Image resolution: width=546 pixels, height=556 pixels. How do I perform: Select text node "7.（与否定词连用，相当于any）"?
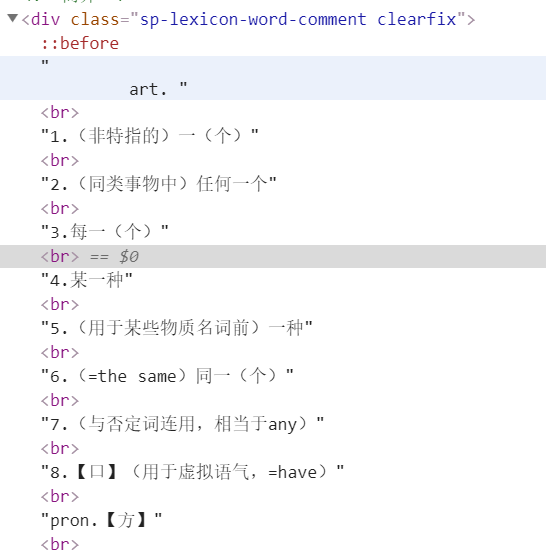coord(182,424)
